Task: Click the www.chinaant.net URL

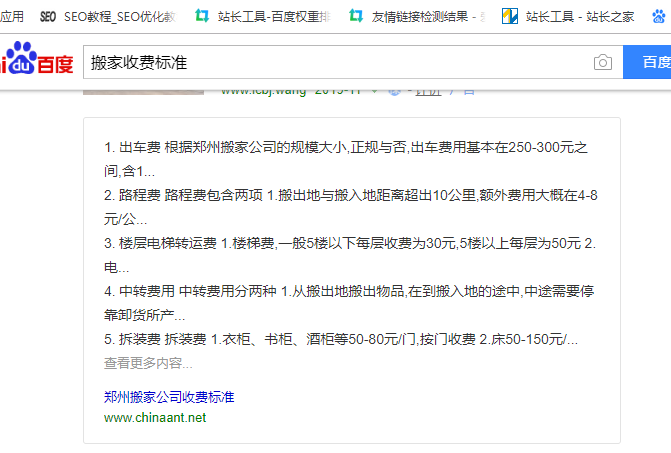Action: [155, 417]
